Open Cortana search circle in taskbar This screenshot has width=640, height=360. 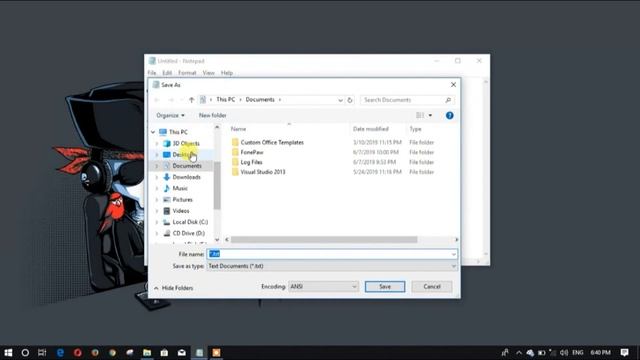(x=25, y=352)
